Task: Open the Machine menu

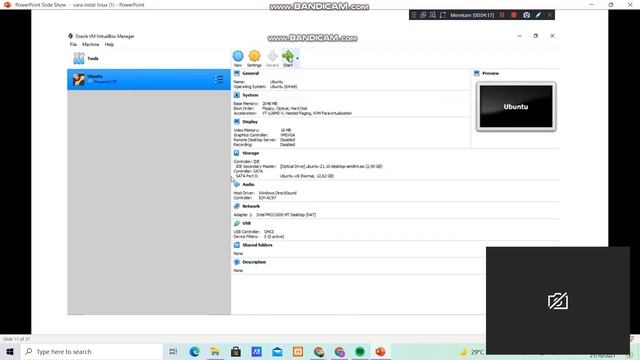Action: click(91, 44)
